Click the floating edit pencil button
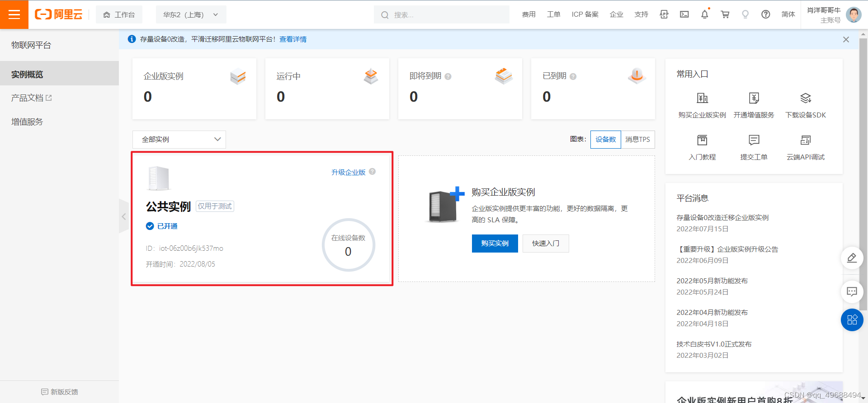The width and height of the screenshot is (868, 403). (x=852, y=258)
